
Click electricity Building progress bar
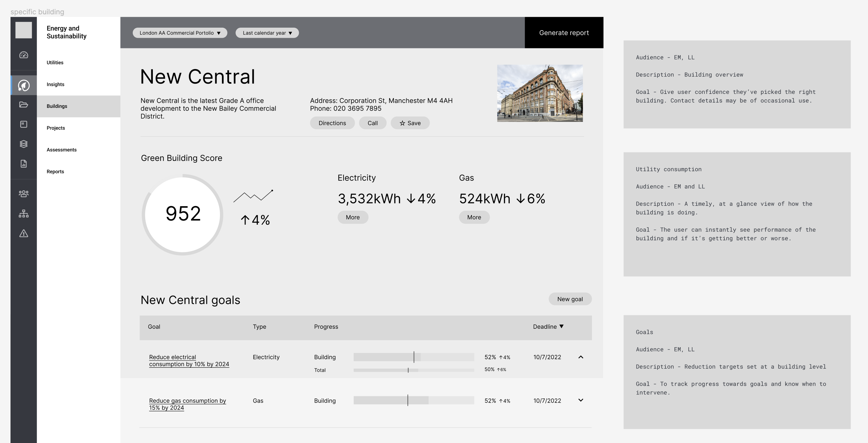tap(414, 357)
